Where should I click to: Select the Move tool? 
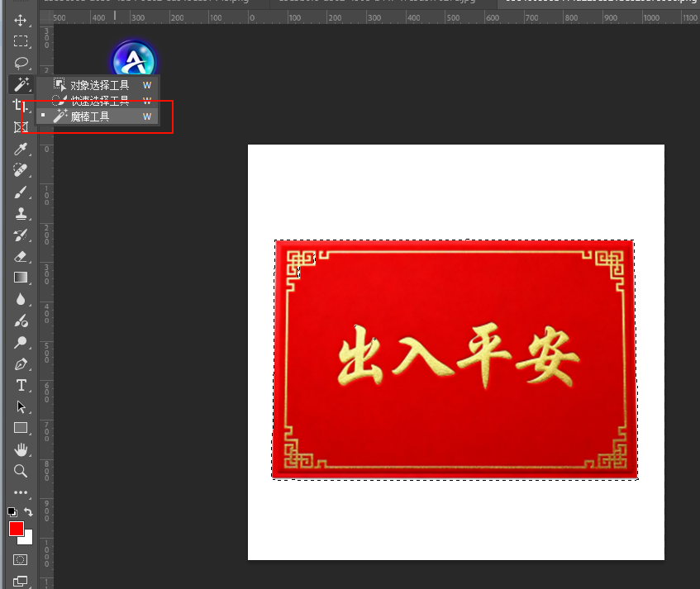[x=22, y=20]
